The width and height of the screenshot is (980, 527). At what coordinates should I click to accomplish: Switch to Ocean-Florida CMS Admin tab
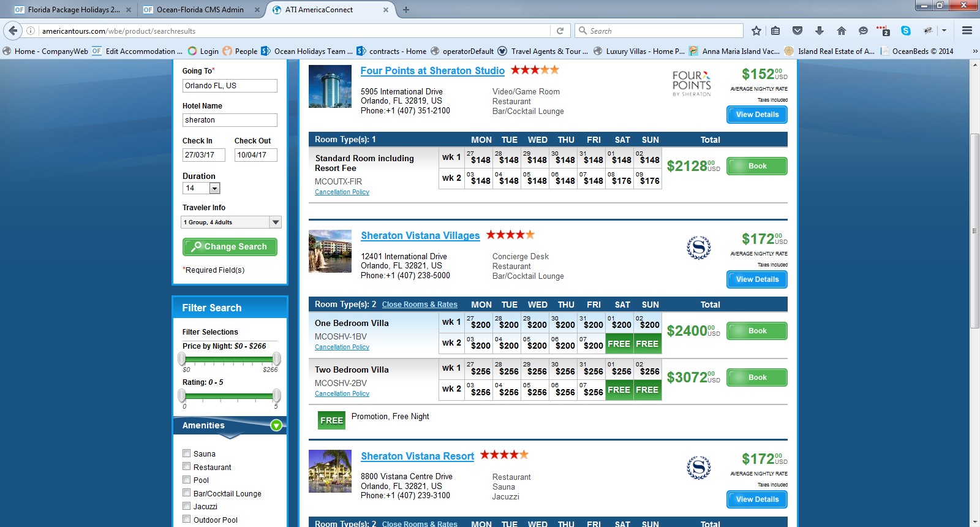coord(200,10)
